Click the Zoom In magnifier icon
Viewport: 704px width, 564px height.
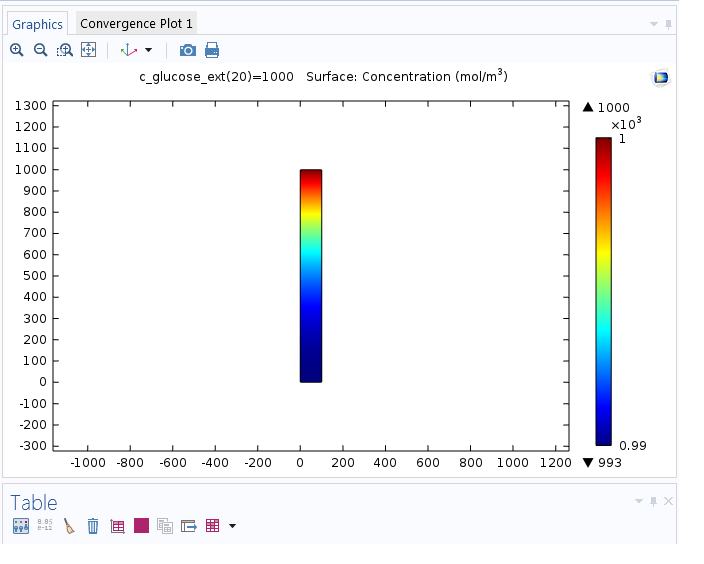17,50
